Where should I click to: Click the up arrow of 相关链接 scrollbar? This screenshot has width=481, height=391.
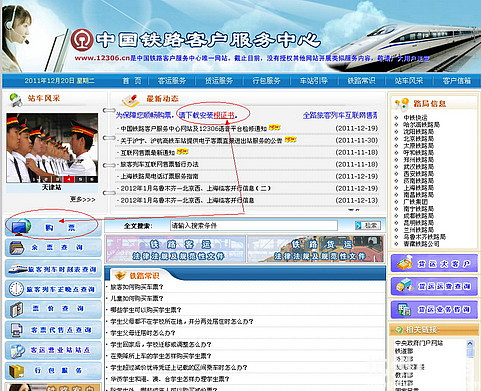click(470, 343)
